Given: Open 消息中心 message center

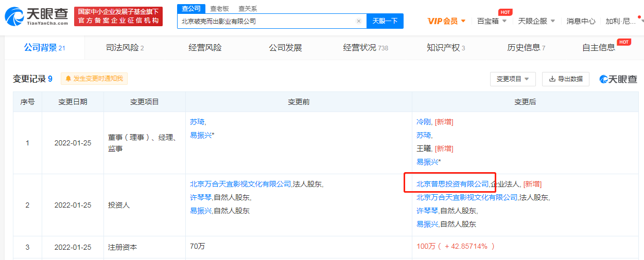Looking at the screenshot, I should point(581,21).
